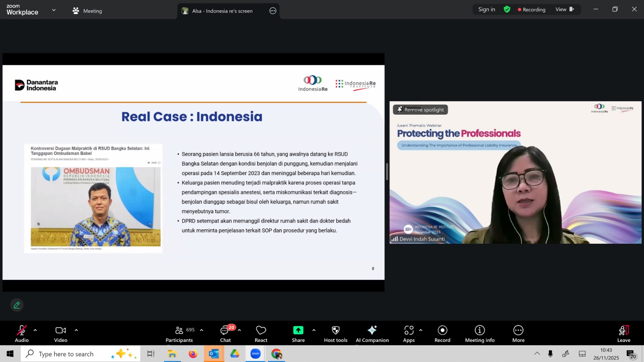Screen dimensions: 644x362
Task: Click the green Share screen icon
Action: pyautogui.click(x=298, y=330)
